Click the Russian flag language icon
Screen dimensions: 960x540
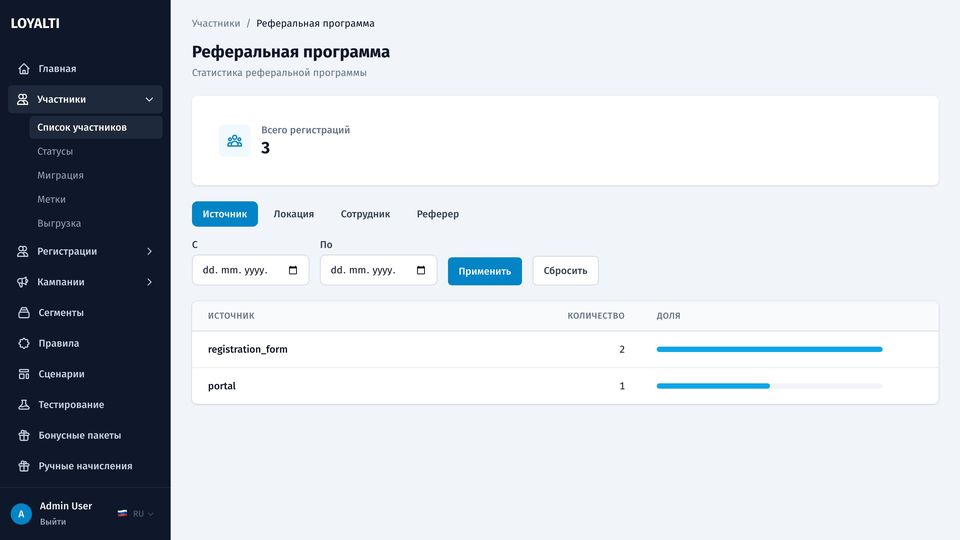tap(122, 514)
